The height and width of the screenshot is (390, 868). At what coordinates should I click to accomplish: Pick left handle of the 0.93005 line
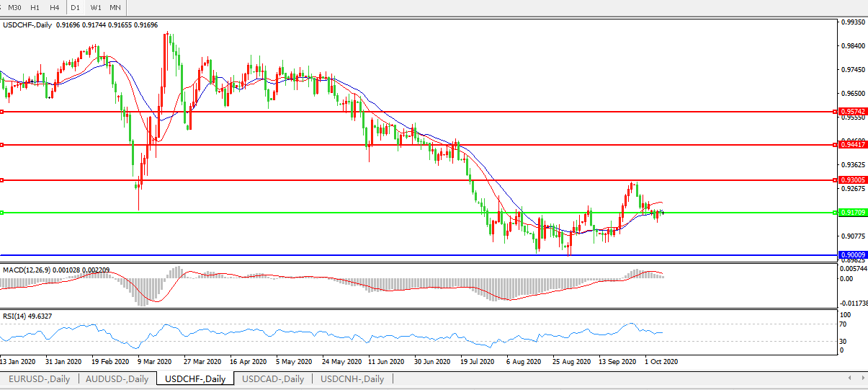2,180
